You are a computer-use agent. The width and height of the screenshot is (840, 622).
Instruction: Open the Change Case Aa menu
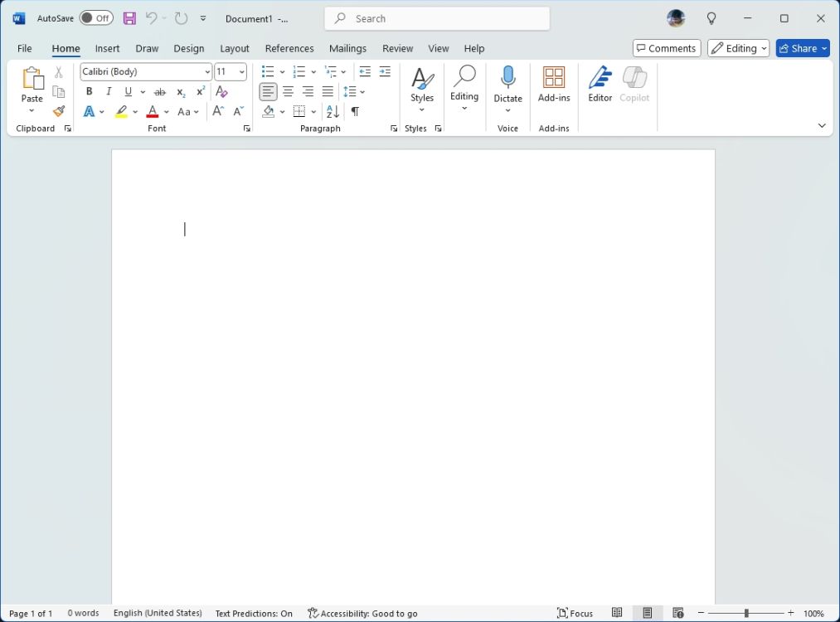point(188,112)
